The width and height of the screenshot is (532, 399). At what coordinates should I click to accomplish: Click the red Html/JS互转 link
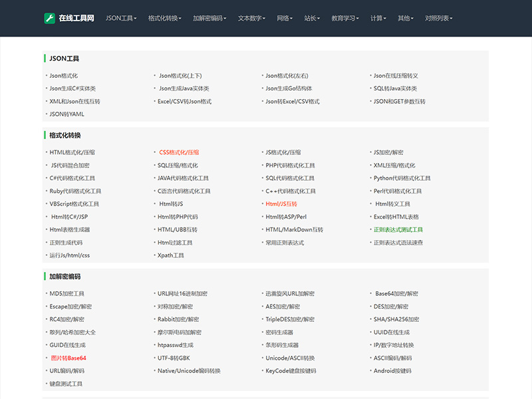[281, 204]
